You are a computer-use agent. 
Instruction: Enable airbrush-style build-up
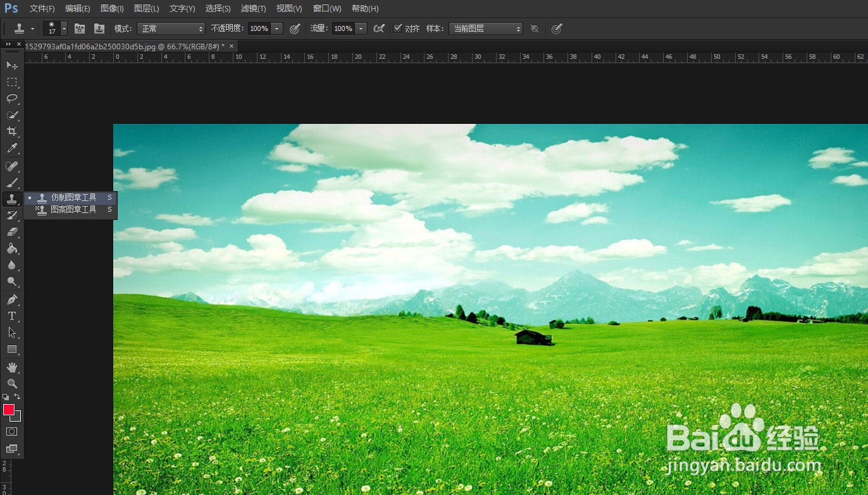(x=379, y=28)
